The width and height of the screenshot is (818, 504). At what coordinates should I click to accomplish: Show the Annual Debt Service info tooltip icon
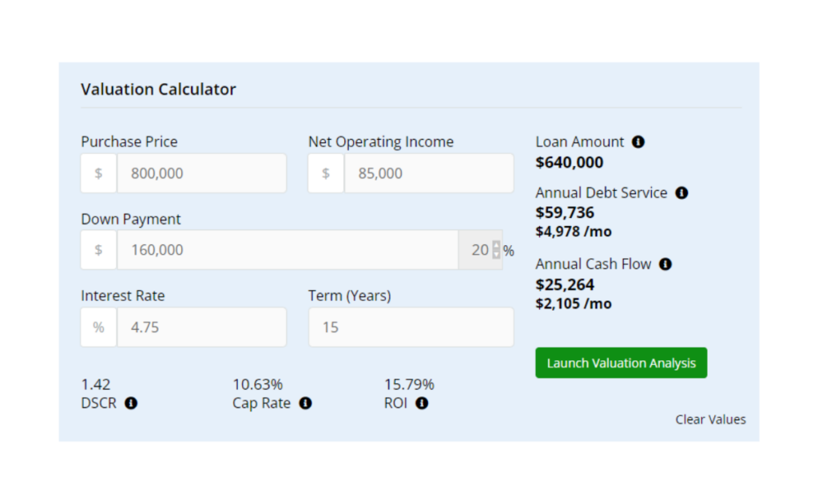click(x=681, y=193)
